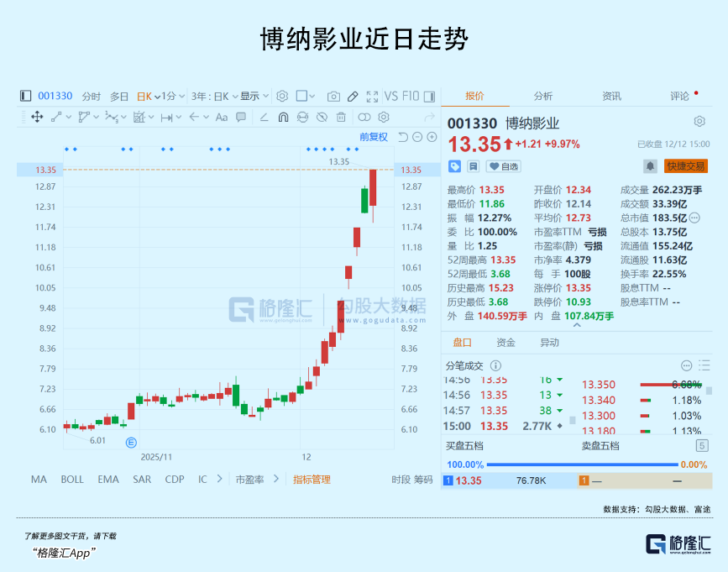Delete drawings with the trash icon

[x=341, y=117]
